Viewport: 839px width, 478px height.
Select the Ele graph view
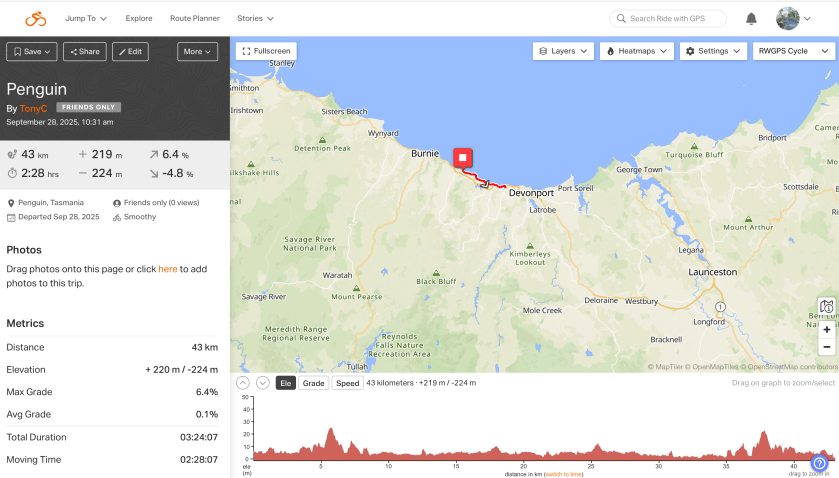(x=285, y=383)
